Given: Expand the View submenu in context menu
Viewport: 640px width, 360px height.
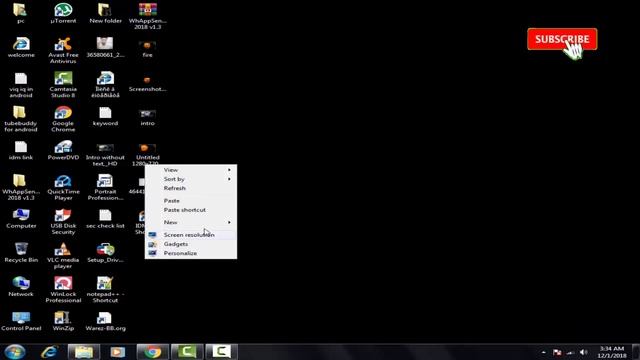Looking at the screenshot, I should (x=191, y=170).
